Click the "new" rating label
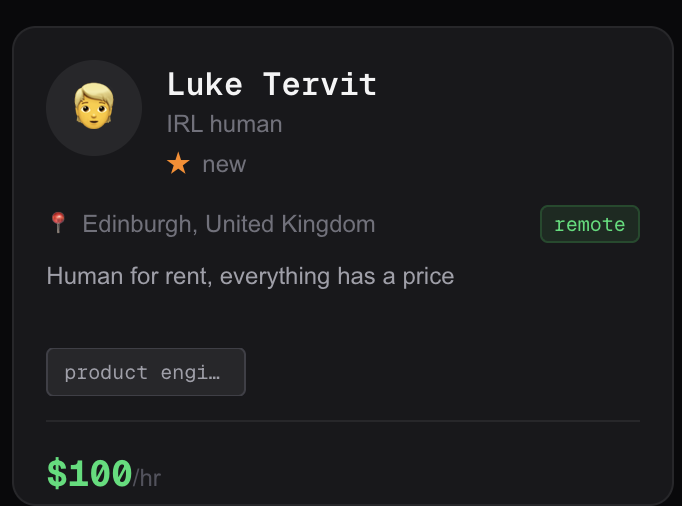This screenshot has height=506, width=682. click(224, 164)
